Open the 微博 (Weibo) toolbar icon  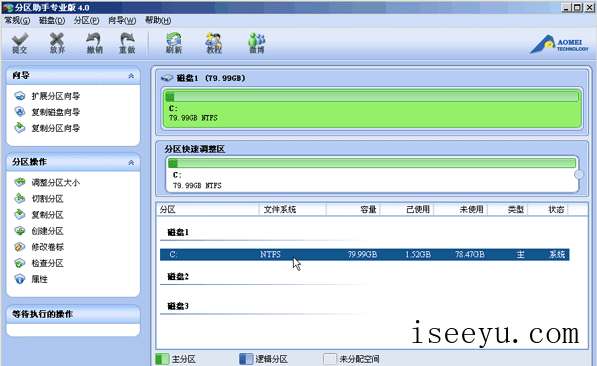(x=257, y=43)
